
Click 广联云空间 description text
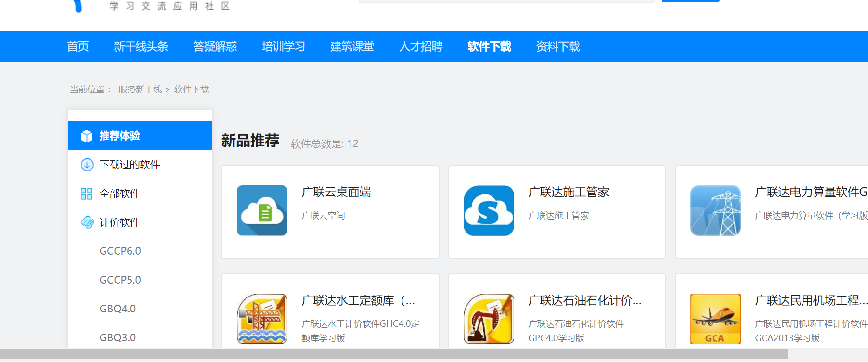324,216
